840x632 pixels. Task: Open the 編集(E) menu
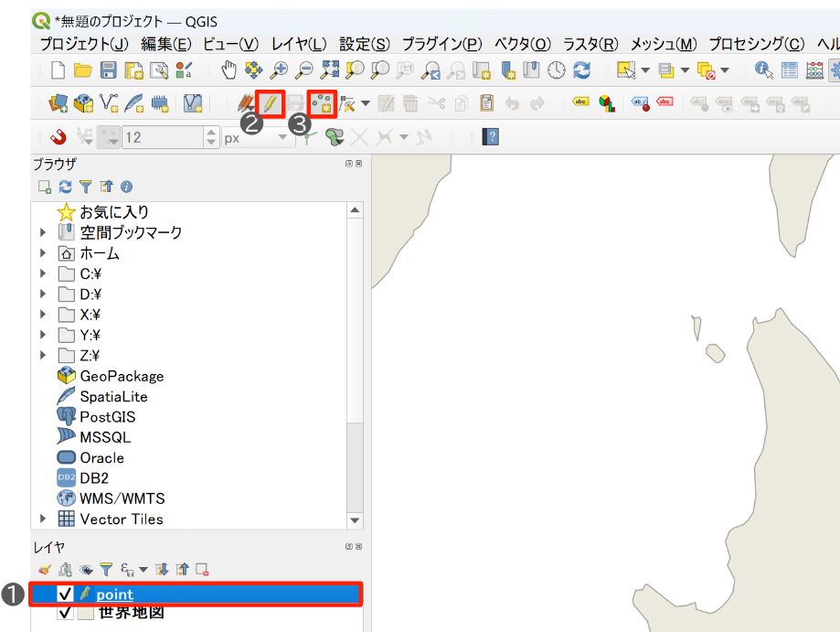[x=166, y=43]
